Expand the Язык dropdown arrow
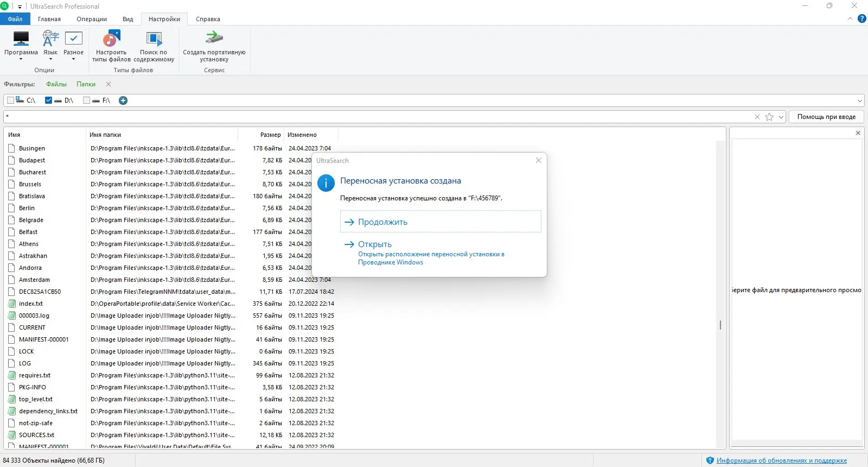This screenshot has height=467, width=868. pyautogui.click(x=50, y=59)
